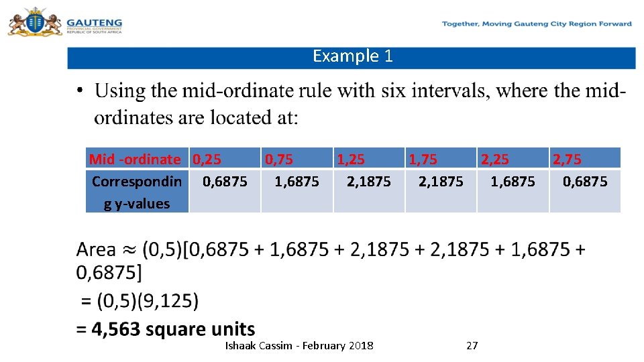Image resolution: width=644 pixels, height=362 pixels.
Task: Click the slide number 27
Action: pyautogui.click(x=472, y=346)
